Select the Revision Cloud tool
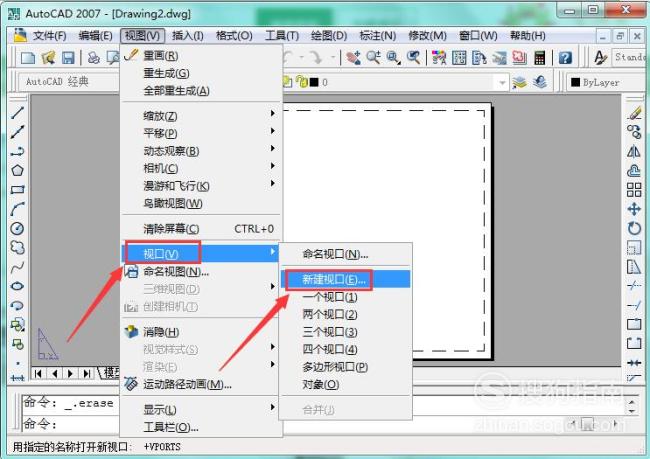This screenshot has height=459, width=650. point(17,248)
